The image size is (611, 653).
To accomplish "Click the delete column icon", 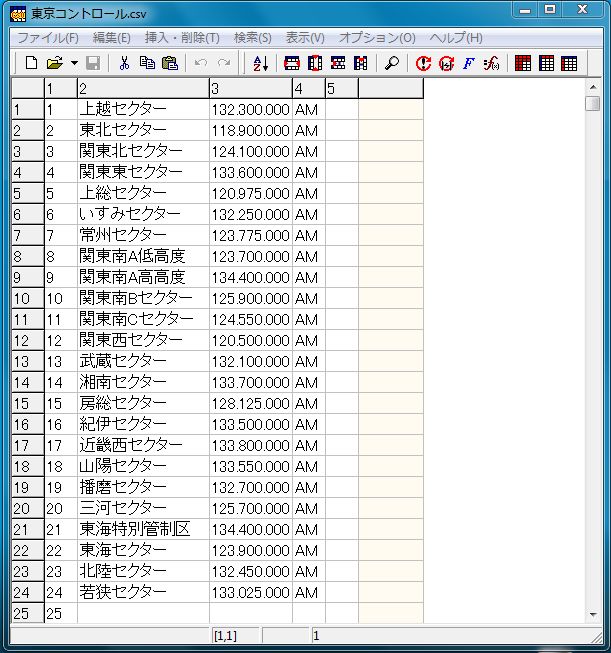I will tap(361, 63).
